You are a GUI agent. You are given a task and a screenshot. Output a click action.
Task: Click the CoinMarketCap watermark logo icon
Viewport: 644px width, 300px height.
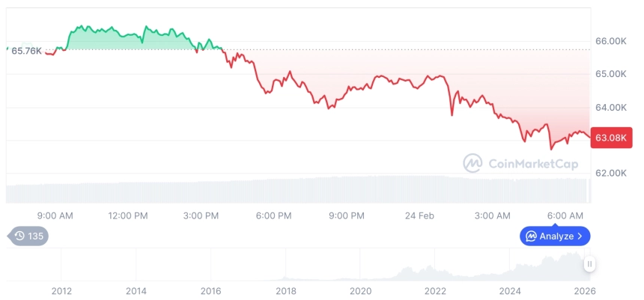point(473,162)
